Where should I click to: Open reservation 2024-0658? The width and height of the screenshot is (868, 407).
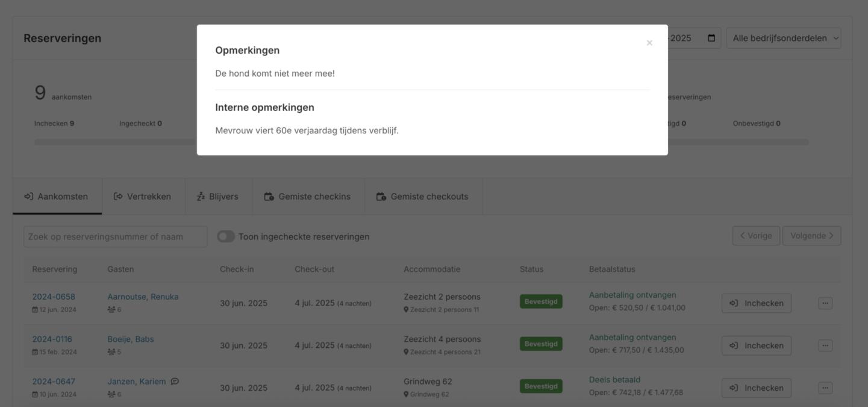tap(54, 297)
